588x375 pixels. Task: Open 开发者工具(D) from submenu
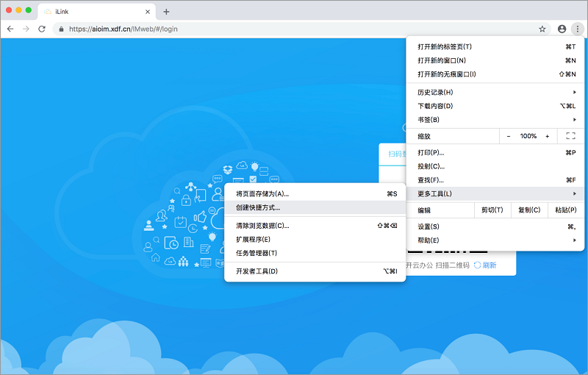coord(257,271)
